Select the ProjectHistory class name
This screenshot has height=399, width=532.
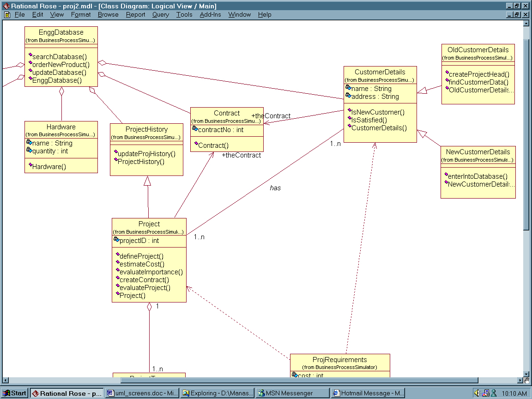pyautogui.click(x=146, y=129)
